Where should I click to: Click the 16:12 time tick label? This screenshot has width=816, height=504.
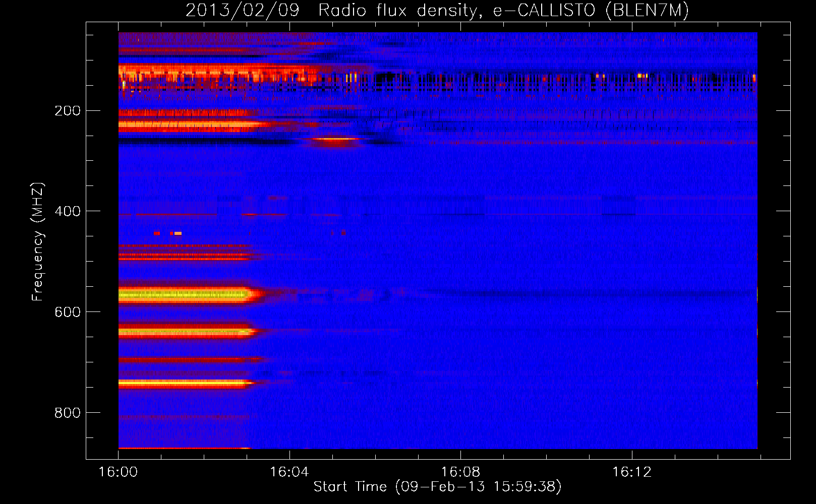point(632,472)
